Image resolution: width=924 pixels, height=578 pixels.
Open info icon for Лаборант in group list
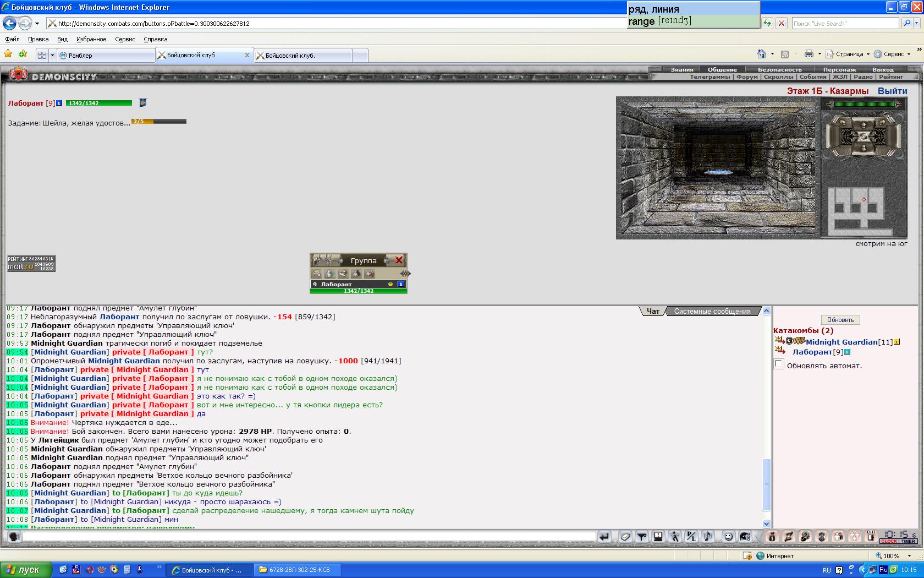tap(401, 284)
